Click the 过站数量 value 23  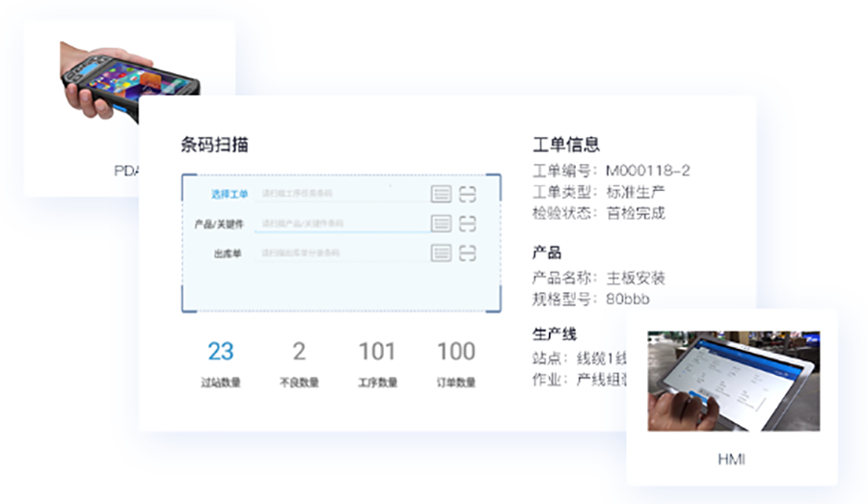coord(220,352)
